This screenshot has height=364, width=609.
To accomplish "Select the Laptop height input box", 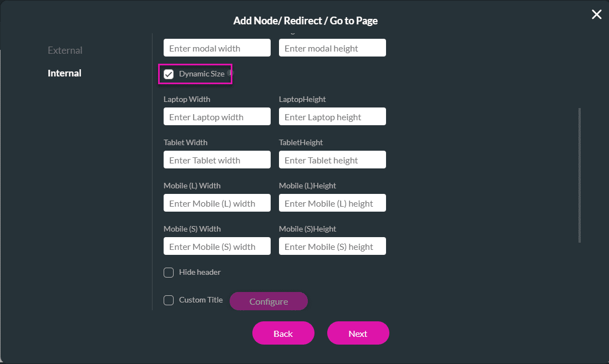I will tap(332, 117).
